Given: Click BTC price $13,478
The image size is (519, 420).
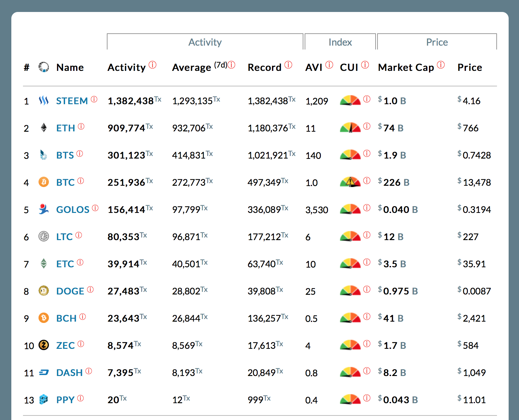Looking at the screenshot, I should (474, 182).
